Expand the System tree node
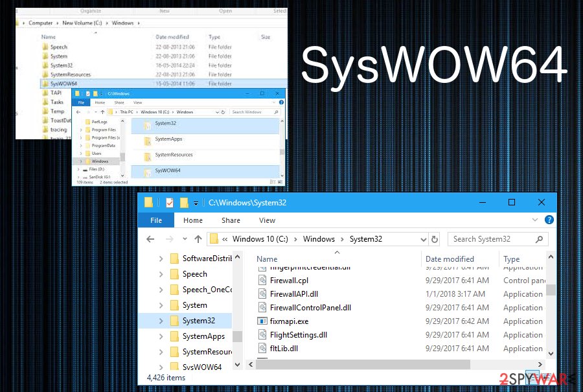This screenshot has width=583, height=392. pos(161,305)
